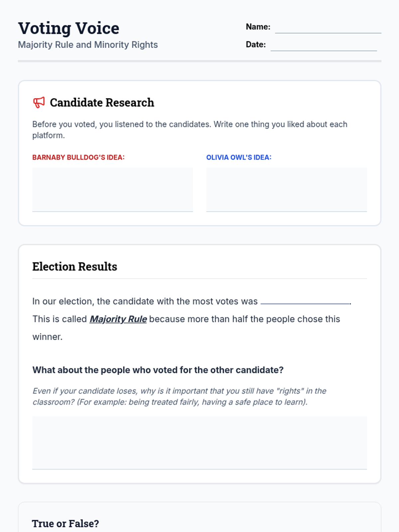Click the Date input line
Viewport: 399px width, 532px height.
point(324,46)
